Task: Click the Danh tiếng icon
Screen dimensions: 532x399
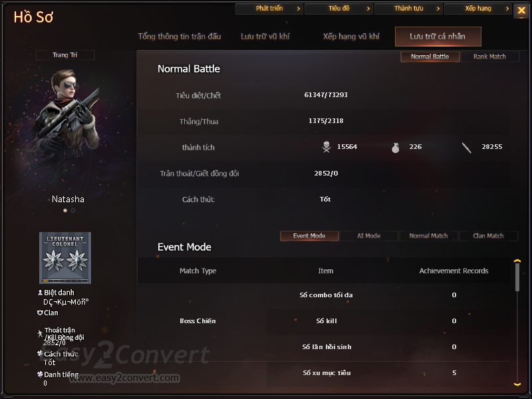Action: pyautogui.click(x=40, y=374)
